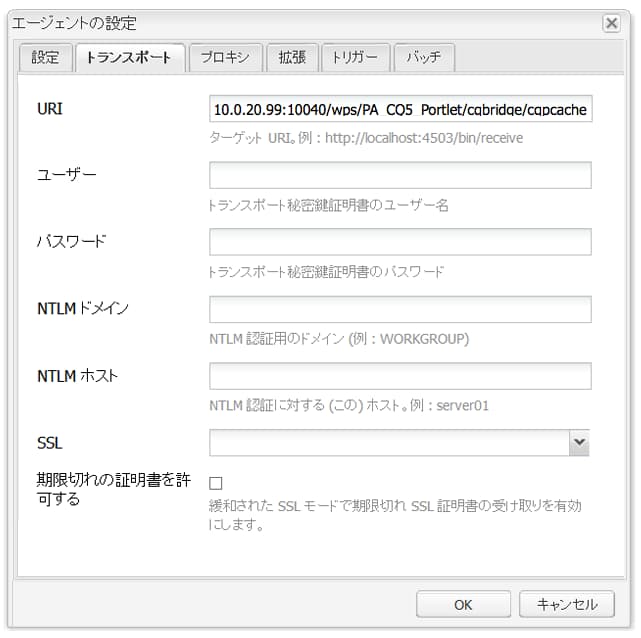The image size is (641, 638).
Task: Click the パスワード input field
Action: tap(400, 242)
